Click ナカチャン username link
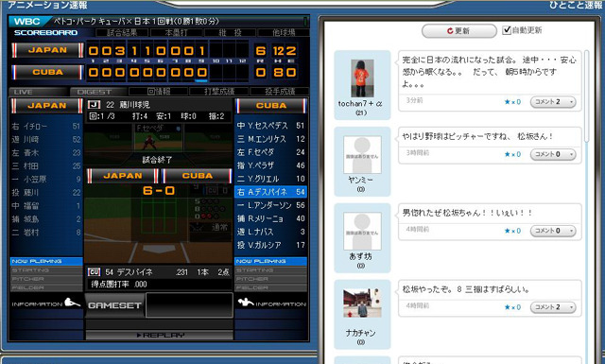 [361, 333]
